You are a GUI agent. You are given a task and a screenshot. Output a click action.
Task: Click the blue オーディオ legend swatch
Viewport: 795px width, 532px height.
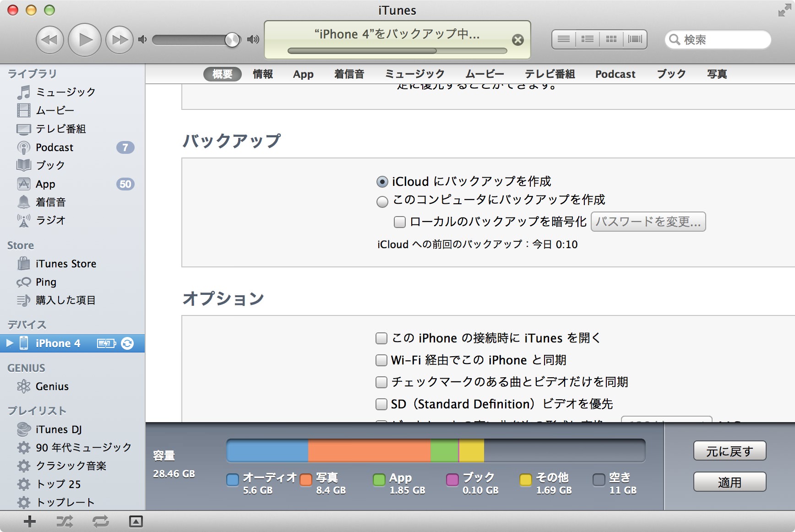[233, 479]
